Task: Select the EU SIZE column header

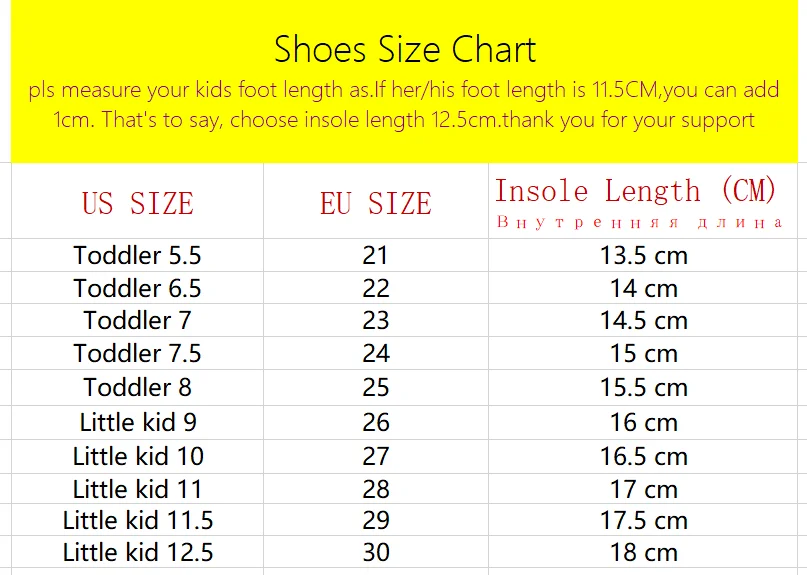Action: (x=375, y=204)
